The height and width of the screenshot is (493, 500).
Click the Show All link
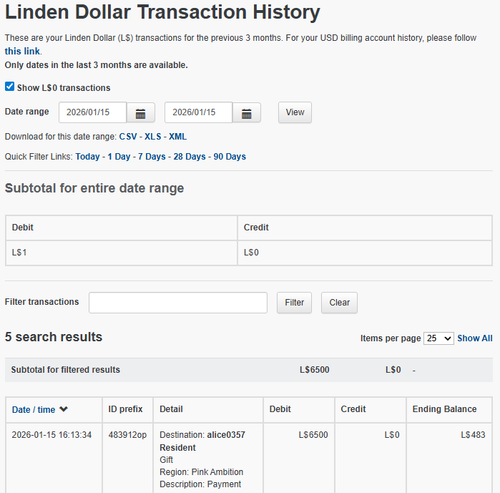[475, 338]
